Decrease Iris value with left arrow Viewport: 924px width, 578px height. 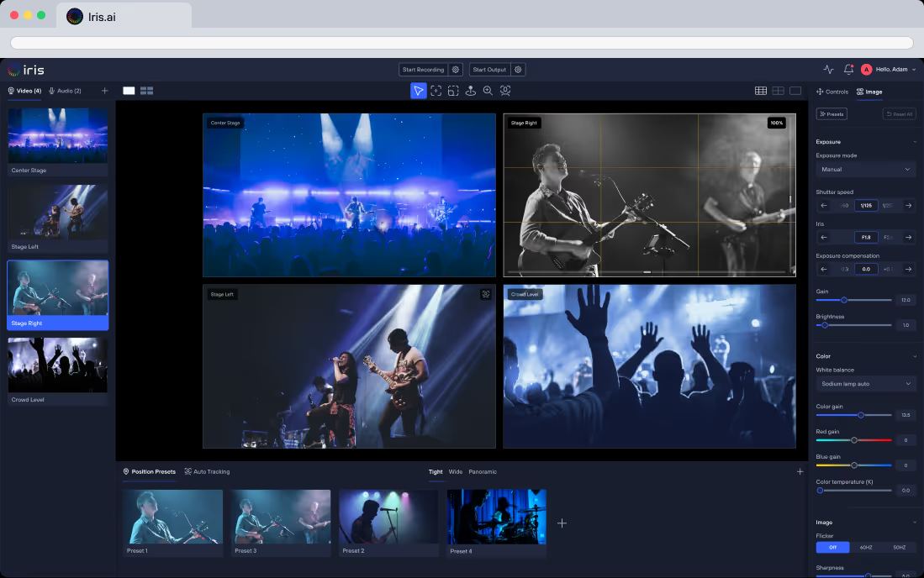[x=824, y=237]
